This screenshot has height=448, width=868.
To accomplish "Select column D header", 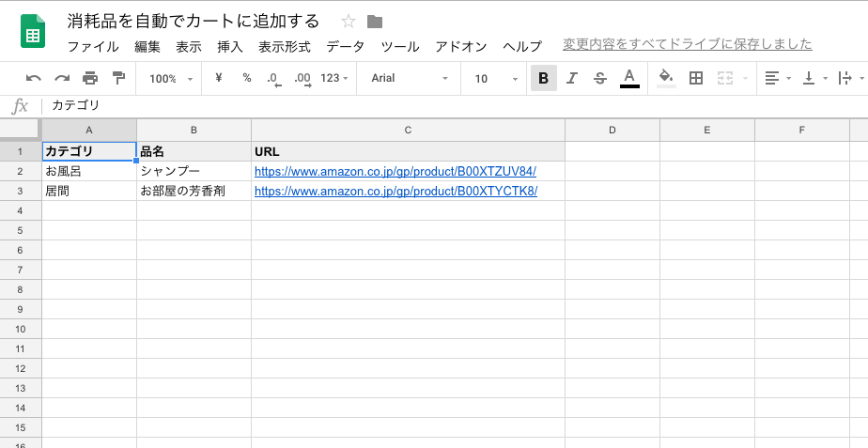I will (612, 131).
